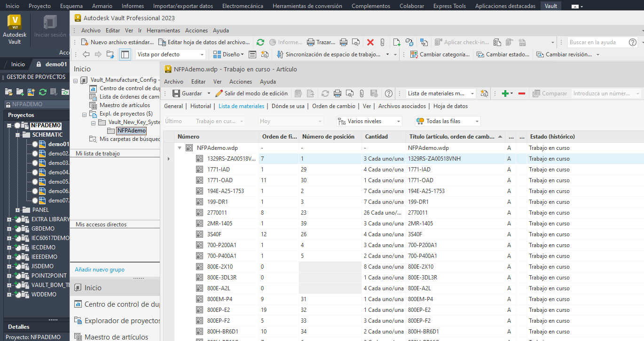Switch to the Archivos asociados tab
The width and height of the screenshot is (644, 341).
[x=402, y=106]
